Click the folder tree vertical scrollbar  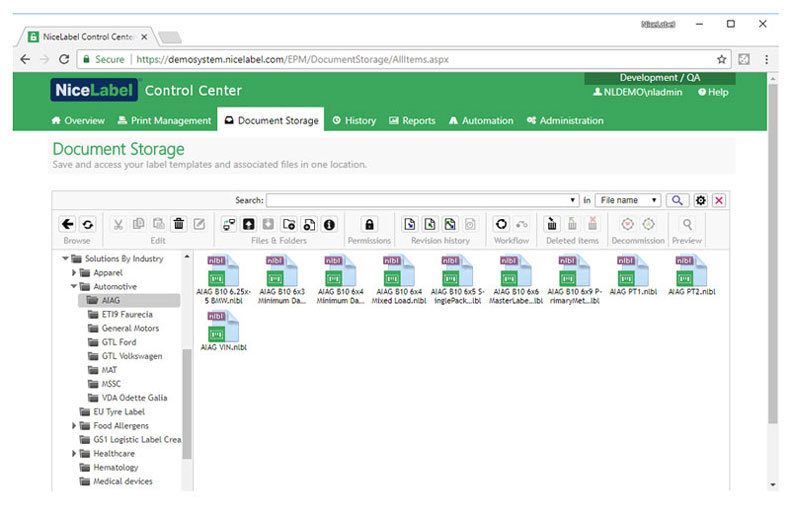(187, 404)
